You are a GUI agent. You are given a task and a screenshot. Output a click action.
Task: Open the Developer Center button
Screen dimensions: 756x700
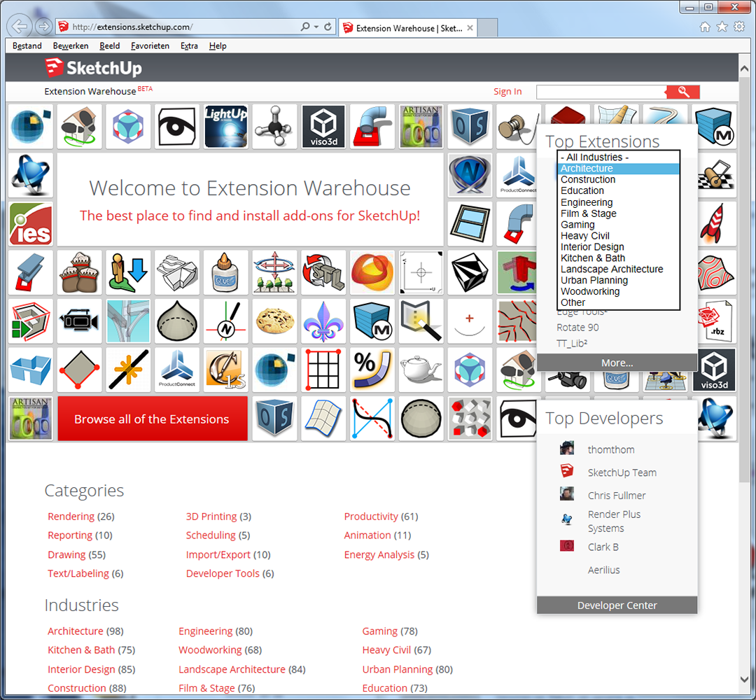tap(617, 605)
